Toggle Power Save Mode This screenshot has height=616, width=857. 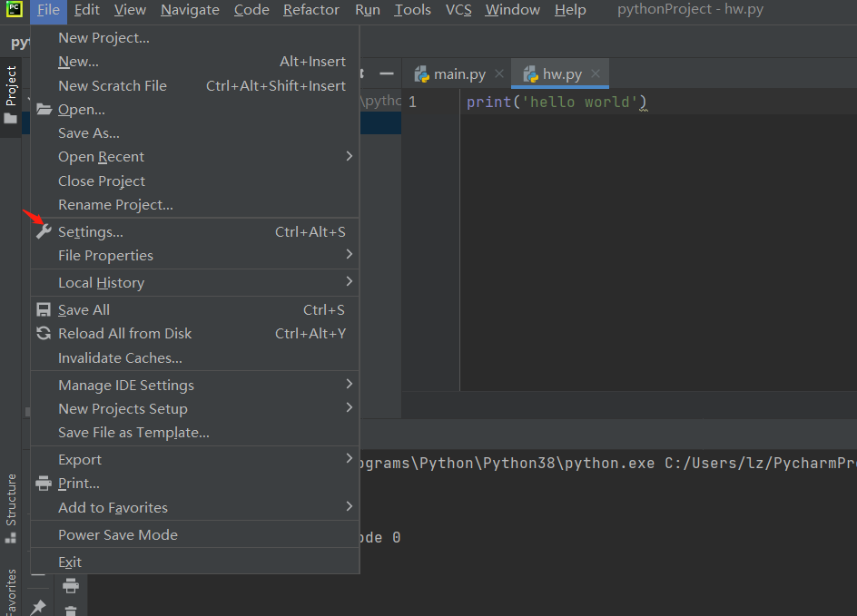pos(194,534)
